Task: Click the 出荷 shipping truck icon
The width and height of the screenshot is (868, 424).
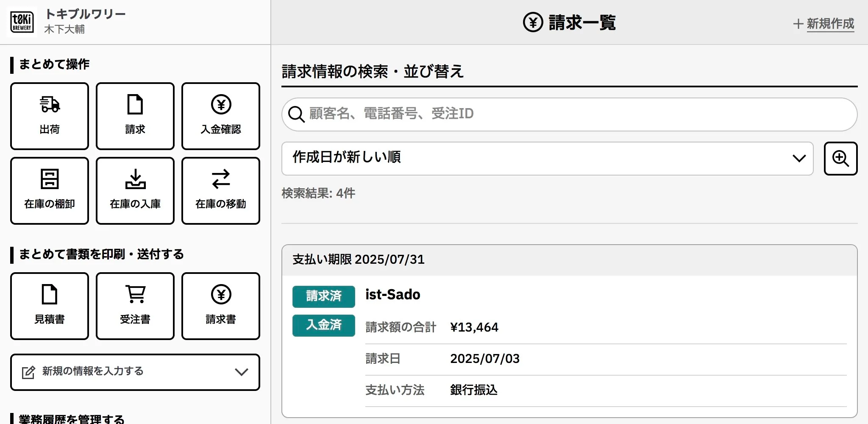Action: (x=50, y=104)
